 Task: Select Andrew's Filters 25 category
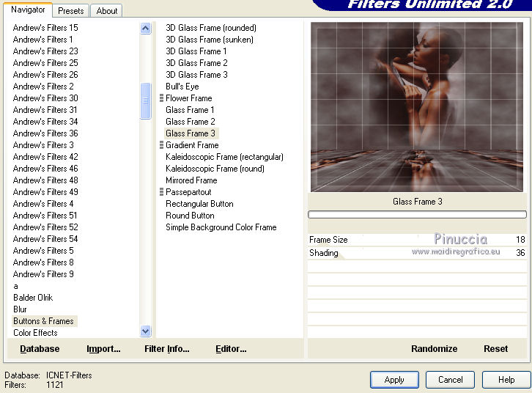(x=45, y=63)
